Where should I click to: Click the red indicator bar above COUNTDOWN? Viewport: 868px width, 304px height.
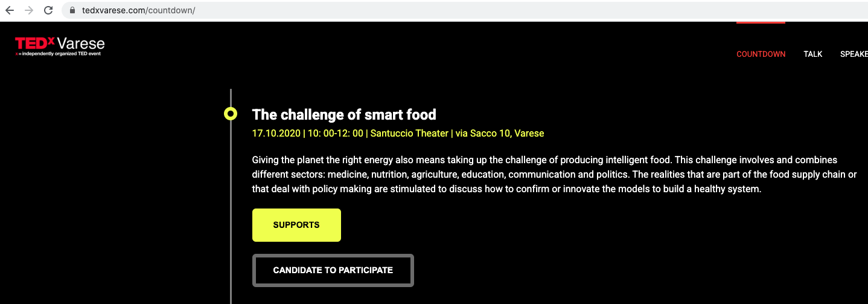761,22
